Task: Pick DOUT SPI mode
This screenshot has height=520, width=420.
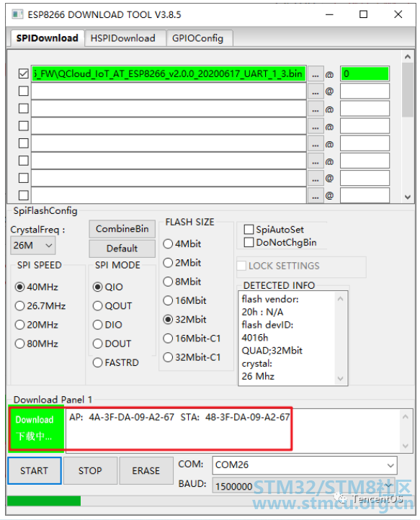Action: pos(112,344)
